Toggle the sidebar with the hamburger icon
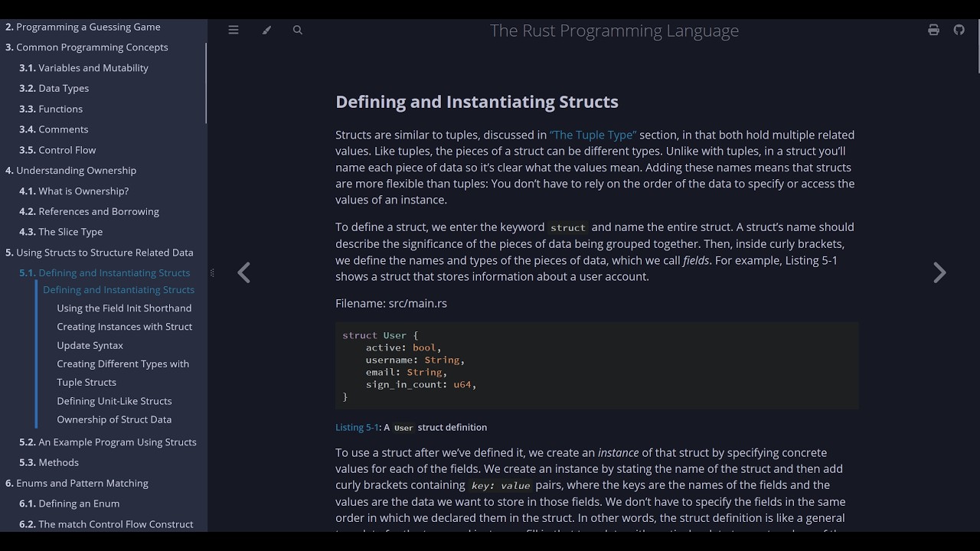980x551 pixels. [234, 30]
